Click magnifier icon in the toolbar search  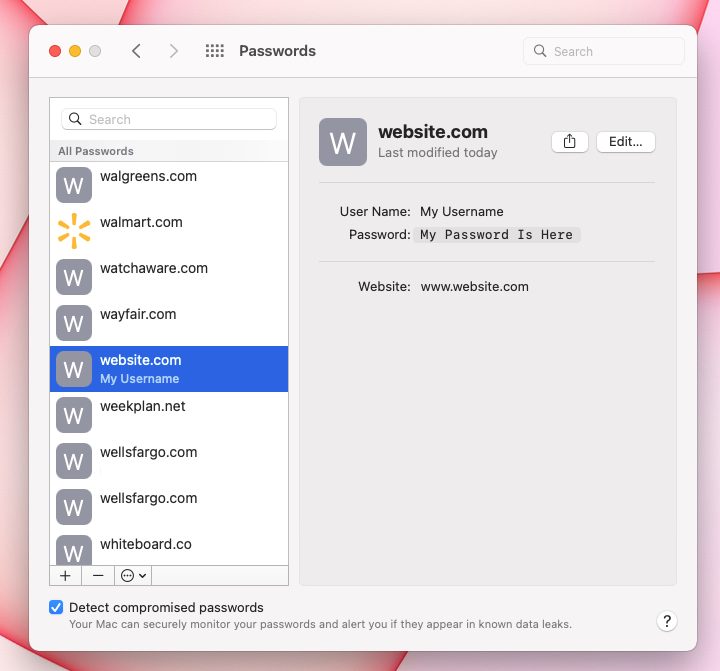540,51
